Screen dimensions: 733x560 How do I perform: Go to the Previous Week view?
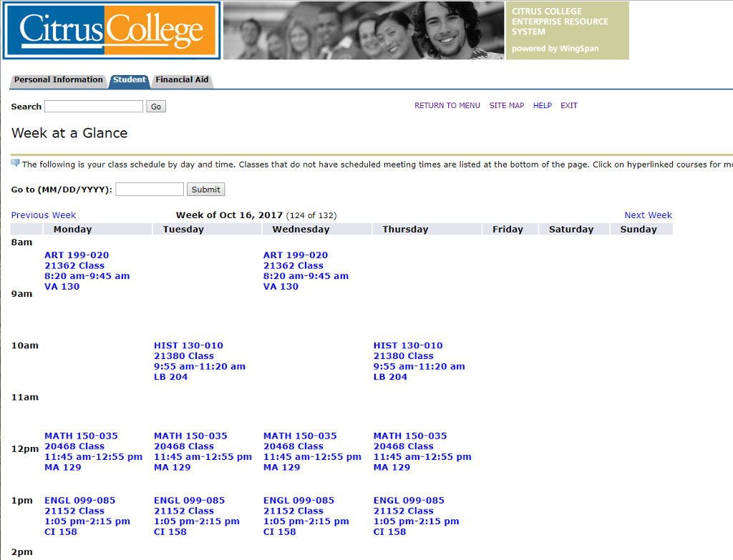(43, 215)
